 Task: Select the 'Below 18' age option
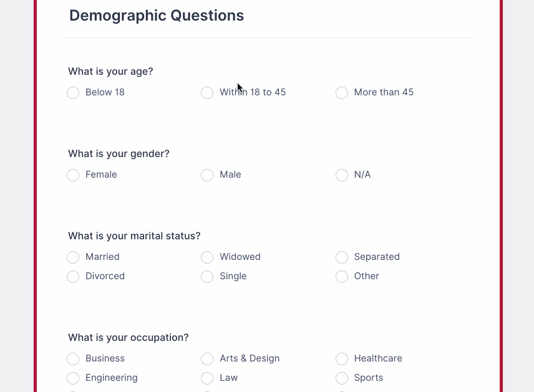click(73, 93)
